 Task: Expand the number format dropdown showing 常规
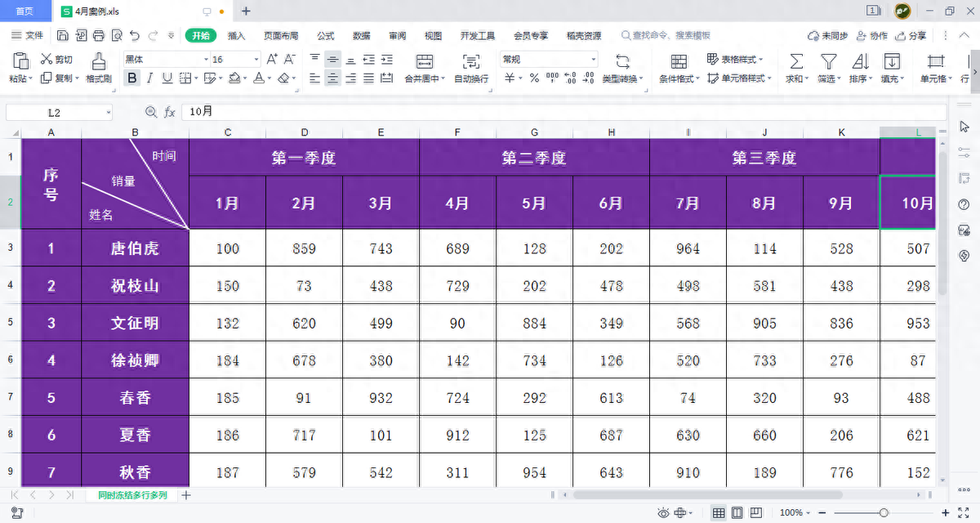coord(549,60)
